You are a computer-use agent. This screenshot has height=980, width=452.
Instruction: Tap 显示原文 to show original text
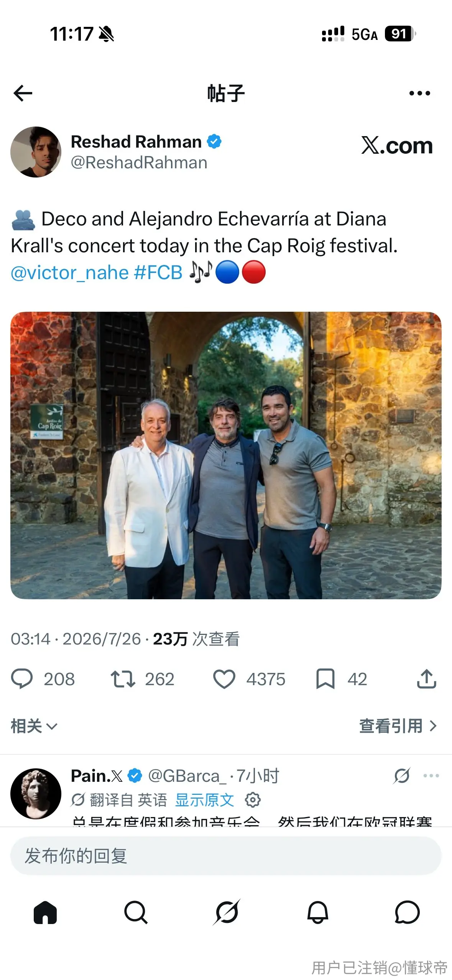point(204,800)
